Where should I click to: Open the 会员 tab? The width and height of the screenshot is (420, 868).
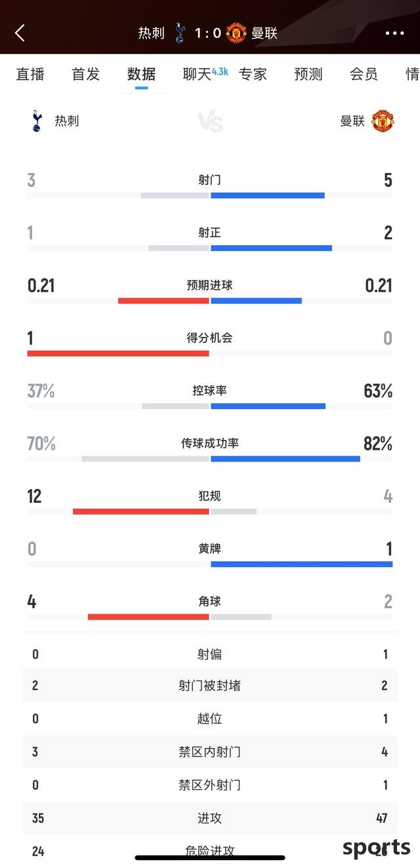click(x=364, y=74)
